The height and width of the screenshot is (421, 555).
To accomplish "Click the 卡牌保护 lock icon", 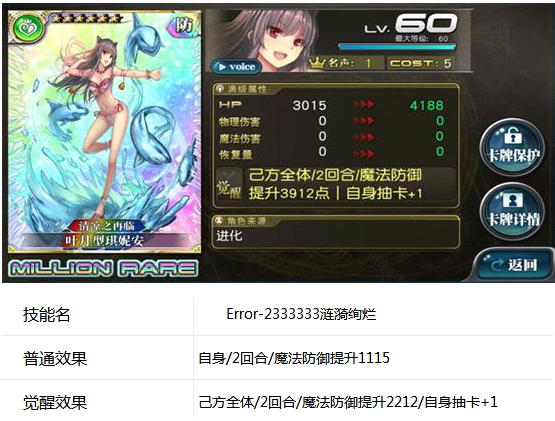I will point(512,147).
